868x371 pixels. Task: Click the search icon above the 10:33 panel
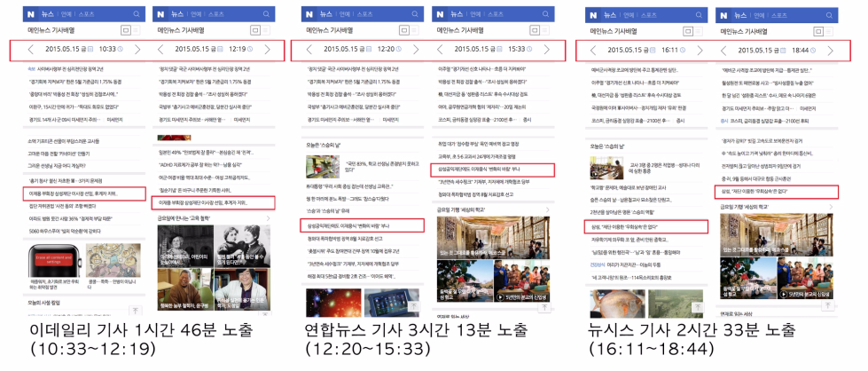(x=136, y=14)
